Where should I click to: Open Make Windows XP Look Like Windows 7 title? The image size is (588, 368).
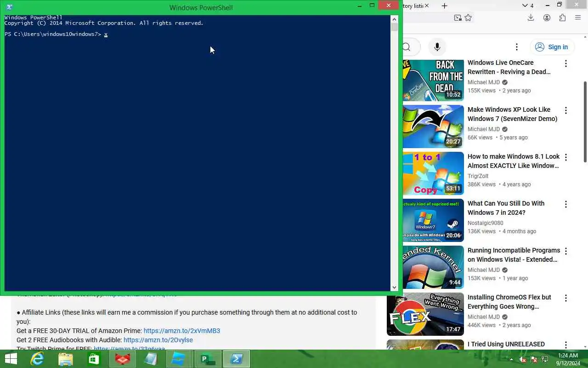[512, 114]
